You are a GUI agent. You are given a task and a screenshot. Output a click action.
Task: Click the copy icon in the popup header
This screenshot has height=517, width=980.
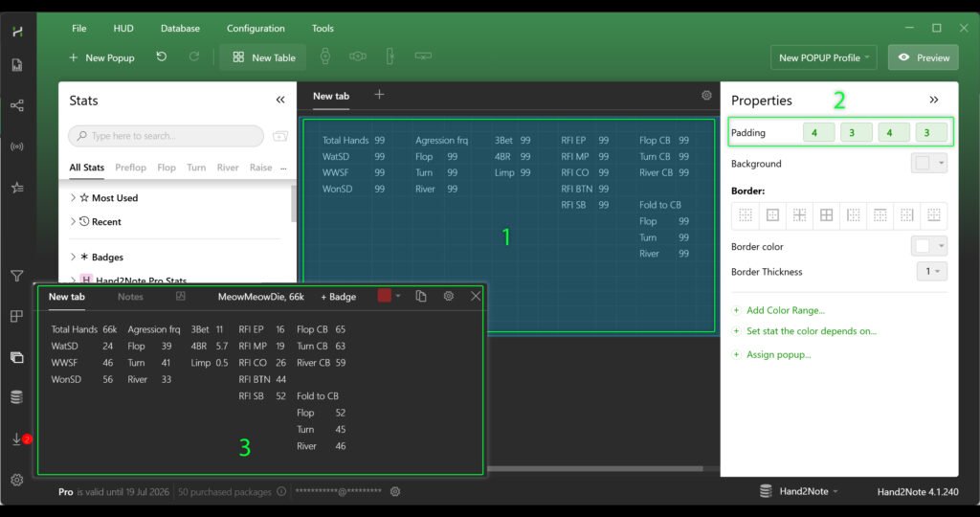[x=421, y=297]
